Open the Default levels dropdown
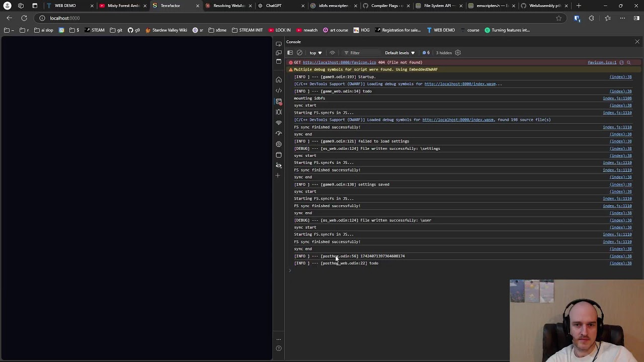 coord(399,53)
